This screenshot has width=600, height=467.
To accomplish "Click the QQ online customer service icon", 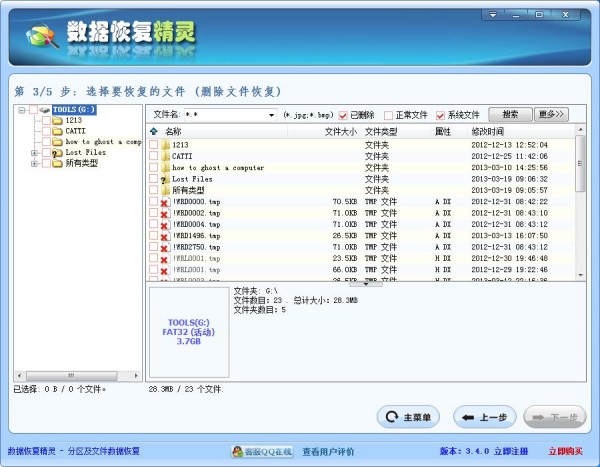I will click(237, 452).
